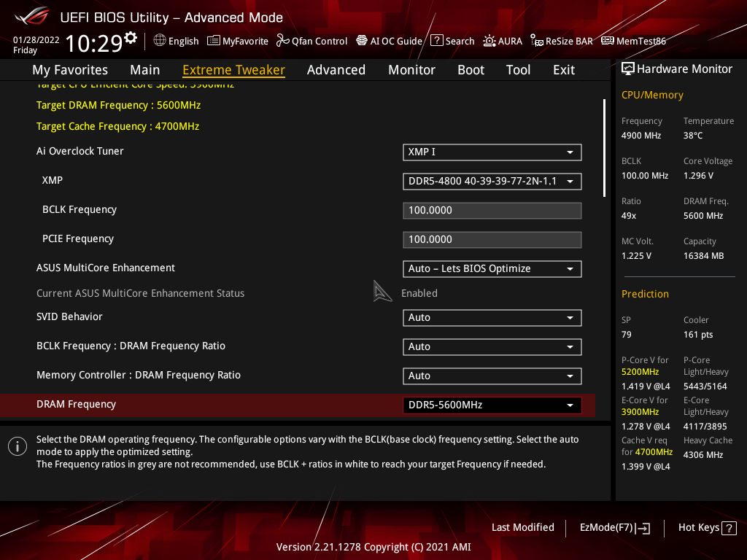Open MyFavorite list icon
This screenshot has height=560, width=747.
(x=214, y=41)
